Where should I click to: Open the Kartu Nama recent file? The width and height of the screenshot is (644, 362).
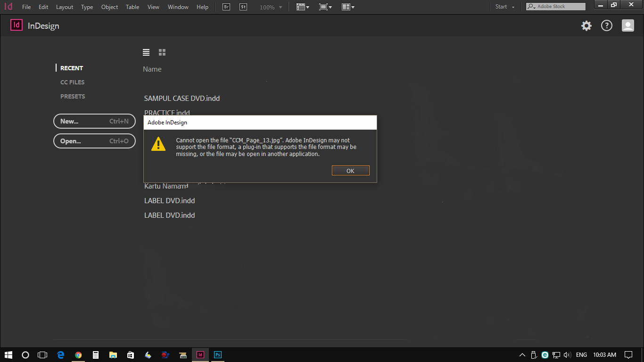(166, 186)
